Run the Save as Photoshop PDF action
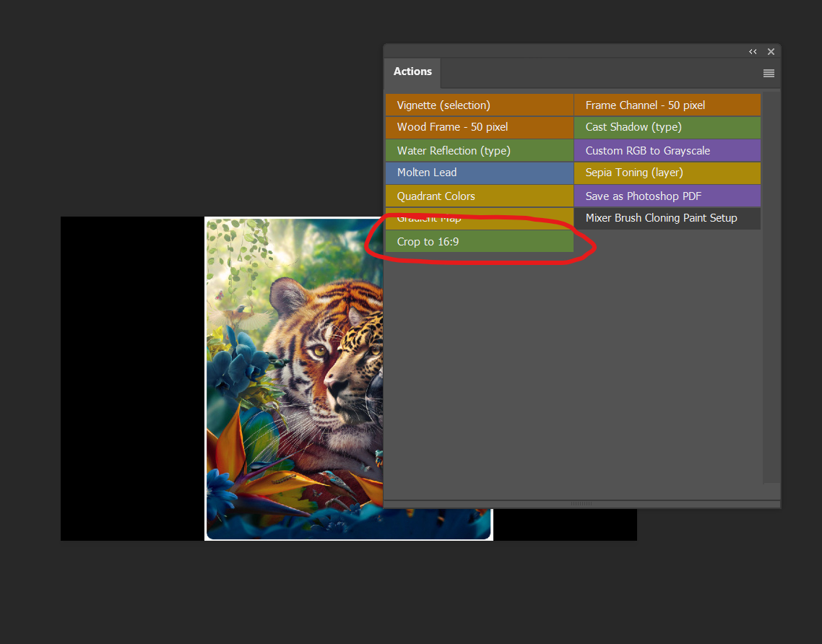 tap(667, 196)
